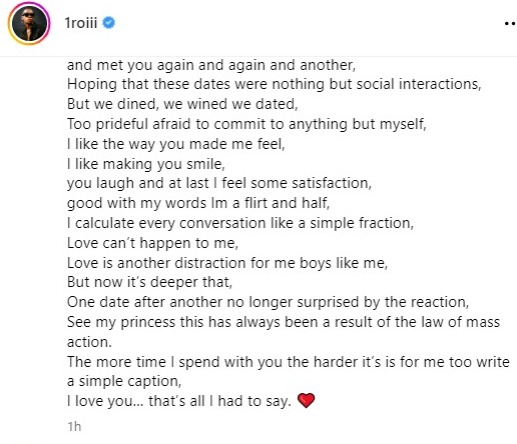The width and height of the screenshot is (517, 444).
Task: Click 'Love is another distraction' line
Action: 227,263
